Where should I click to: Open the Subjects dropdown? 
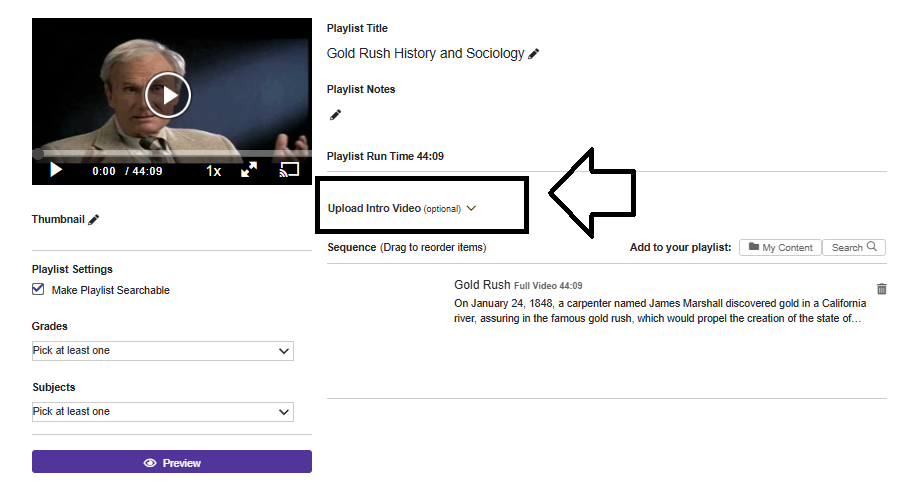coord(163,412)
